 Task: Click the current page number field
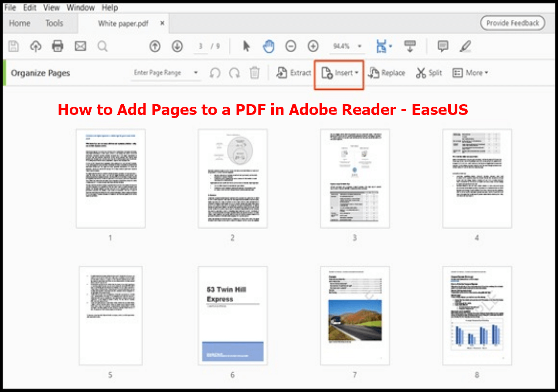pyautogui.click(x=201, y=46)
